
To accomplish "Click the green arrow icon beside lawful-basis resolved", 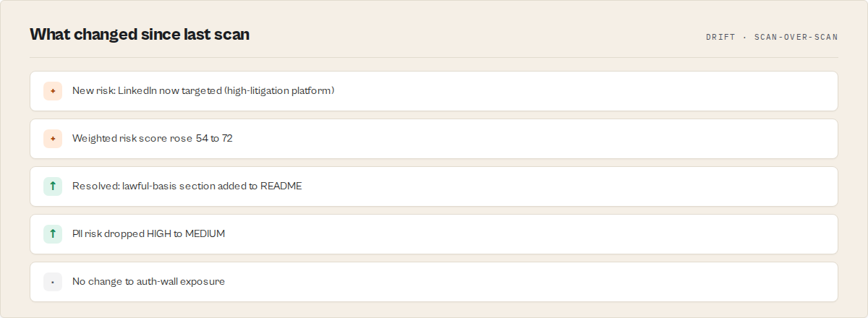I will point(53,186).
